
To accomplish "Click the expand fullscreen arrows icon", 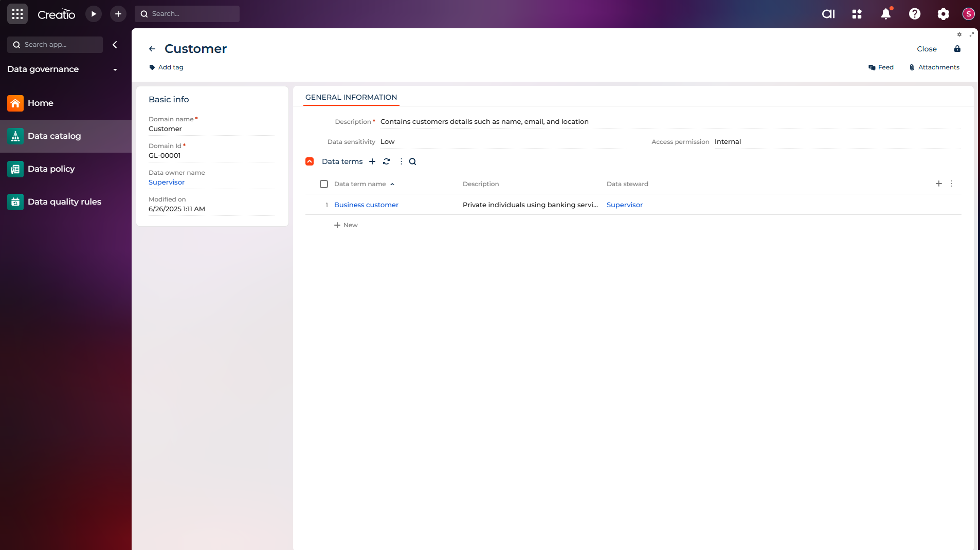I will tap(972, 34).
